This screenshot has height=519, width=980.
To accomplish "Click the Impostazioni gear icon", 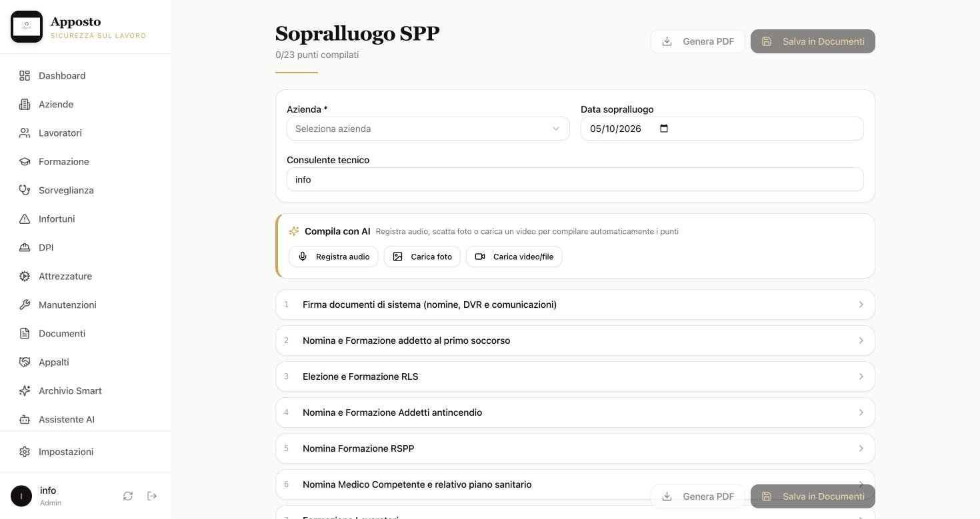I will (25, 452).
